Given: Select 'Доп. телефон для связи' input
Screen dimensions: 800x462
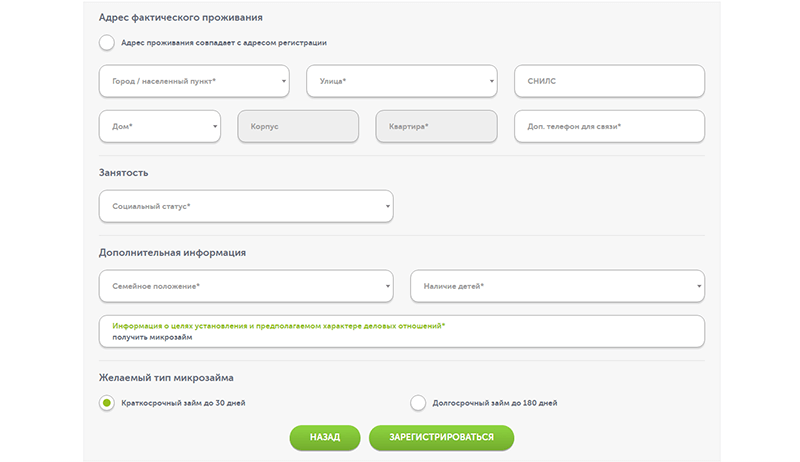Looking at the screenshot, I should 610,126.
